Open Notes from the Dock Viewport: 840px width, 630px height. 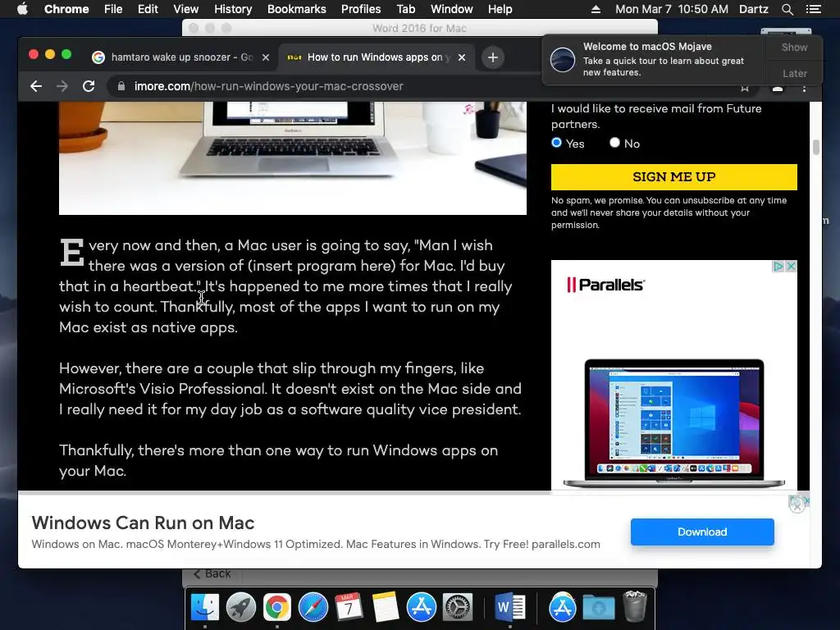click(x=386, y=607)
